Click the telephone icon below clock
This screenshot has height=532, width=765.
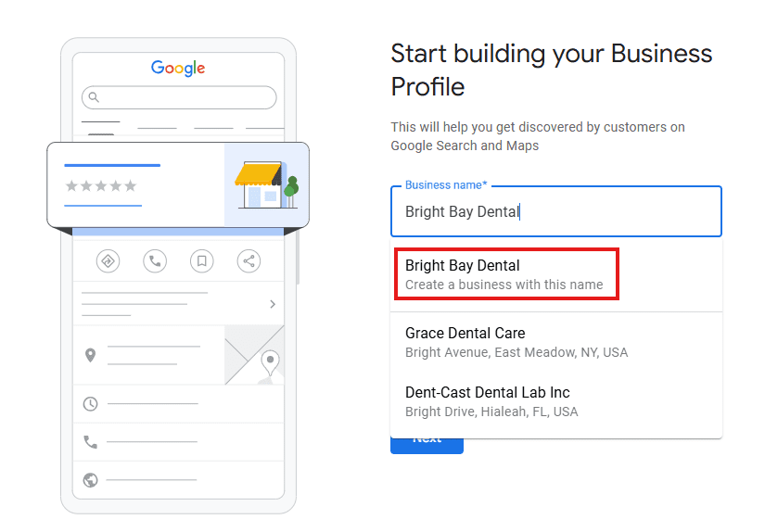90,442
